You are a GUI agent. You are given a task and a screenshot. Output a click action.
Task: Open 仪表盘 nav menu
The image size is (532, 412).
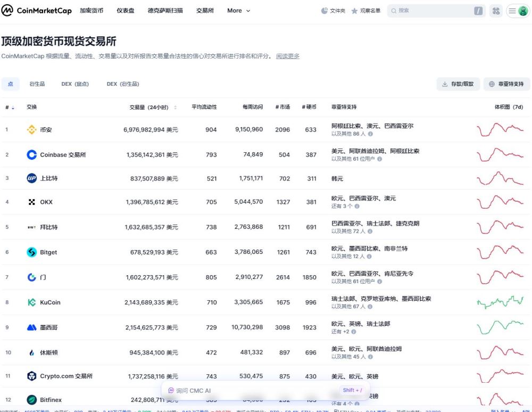126,11
